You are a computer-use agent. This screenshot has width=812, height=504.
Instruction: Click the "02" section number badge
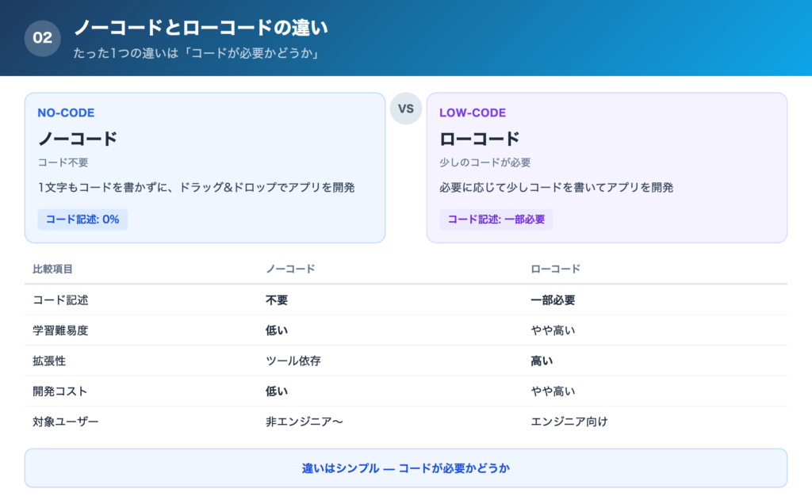44,37
